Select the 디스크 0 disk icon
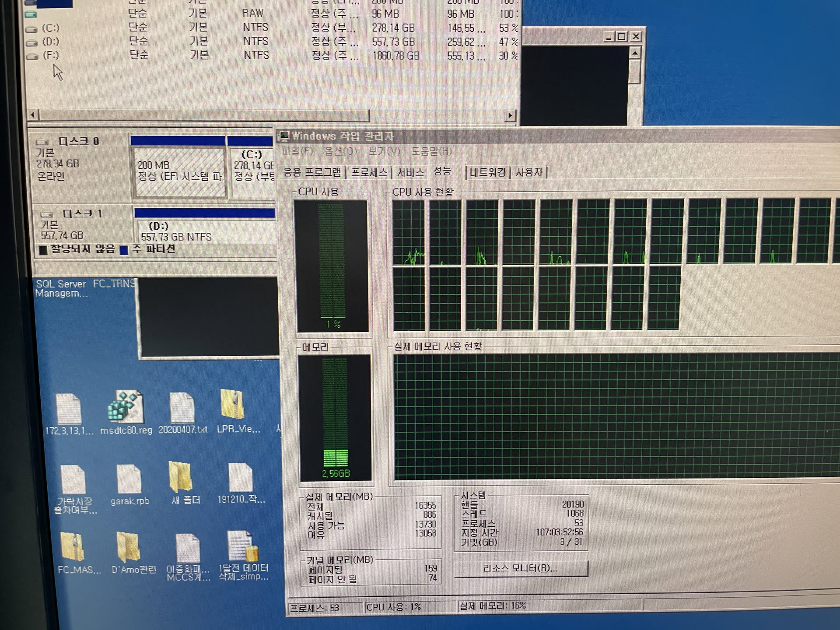The height and width of the screenshot is (630, 840). (43, 142)
